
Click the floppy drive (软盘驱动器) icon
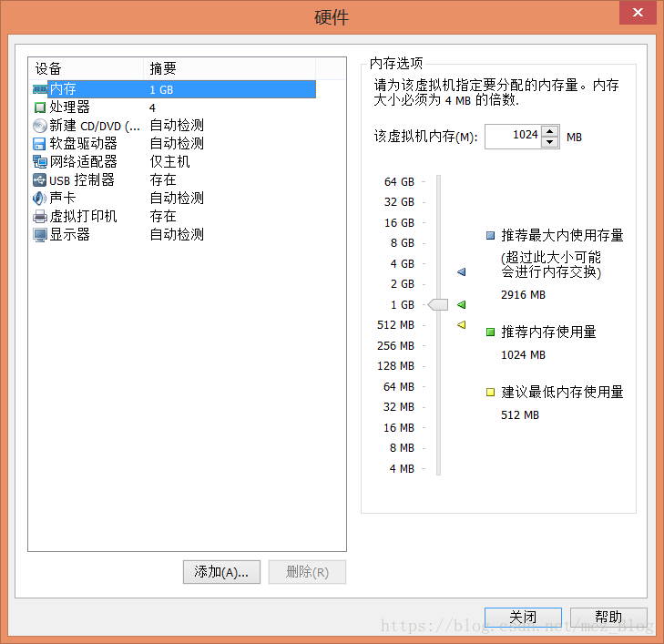pos(39,144)
